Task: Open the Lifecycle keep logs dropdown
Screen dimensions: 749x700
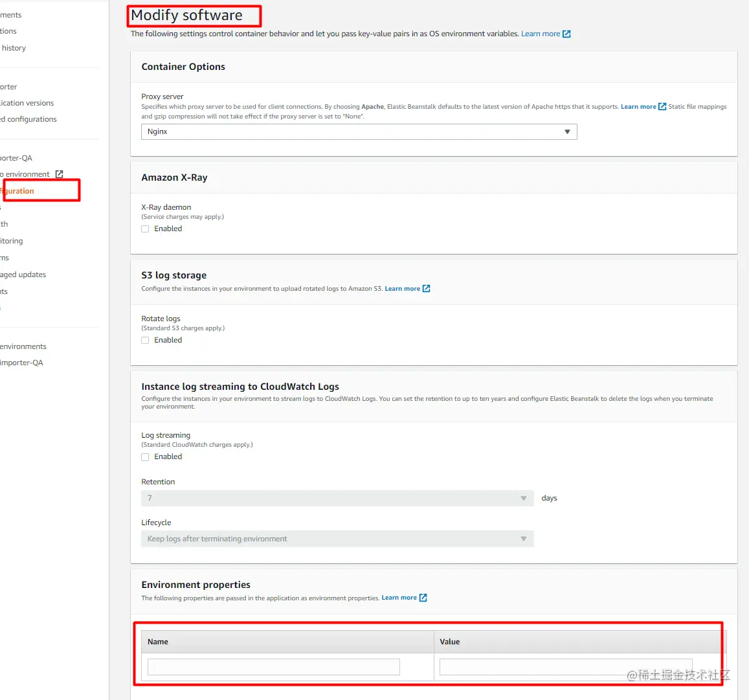Action: (337, 539)
